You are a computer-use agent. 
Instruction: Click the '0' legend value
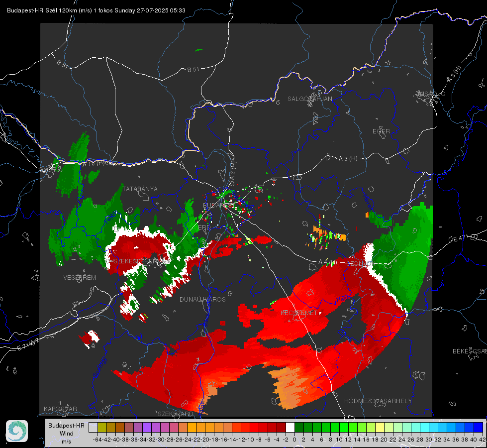pos(294,440)
